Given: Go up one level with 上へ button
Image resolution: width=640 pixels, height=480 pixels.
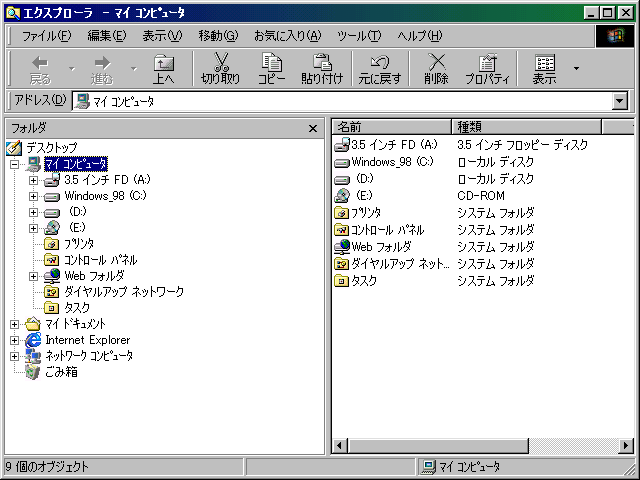Looking at the screenshot, I should [x=164, y=69].
